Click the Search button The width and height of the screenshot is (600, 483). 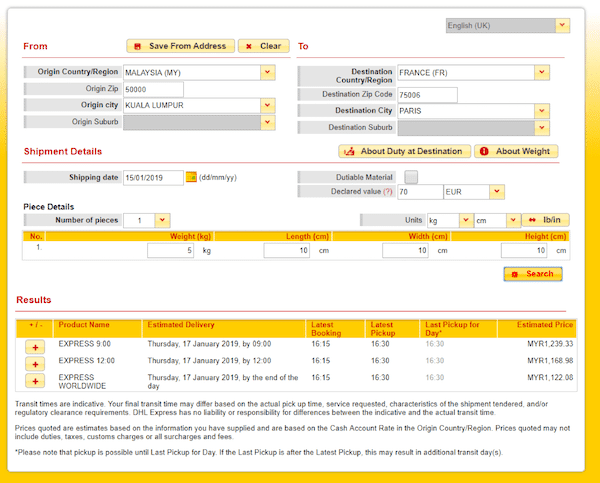[x=533, y=274]
